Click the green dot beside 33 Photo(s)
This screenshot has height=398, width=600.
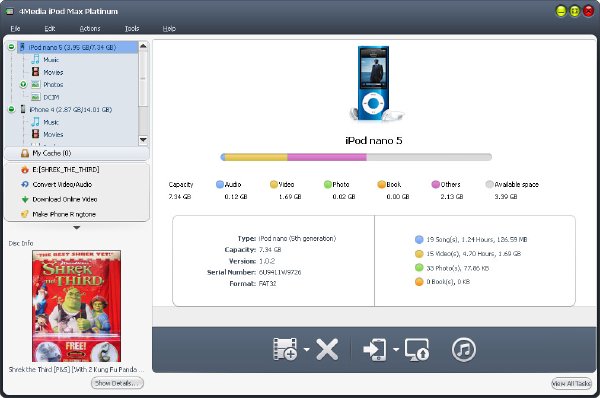coord(419,268)
